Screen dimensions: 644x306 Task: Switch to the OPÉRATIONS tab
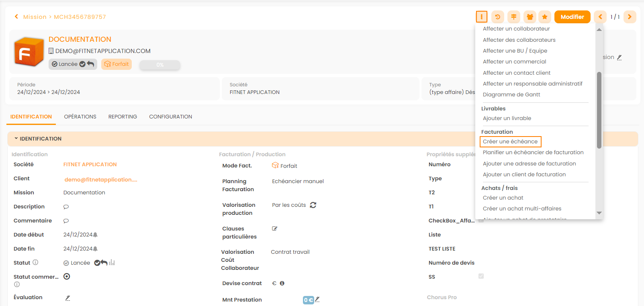pos(80,117)
